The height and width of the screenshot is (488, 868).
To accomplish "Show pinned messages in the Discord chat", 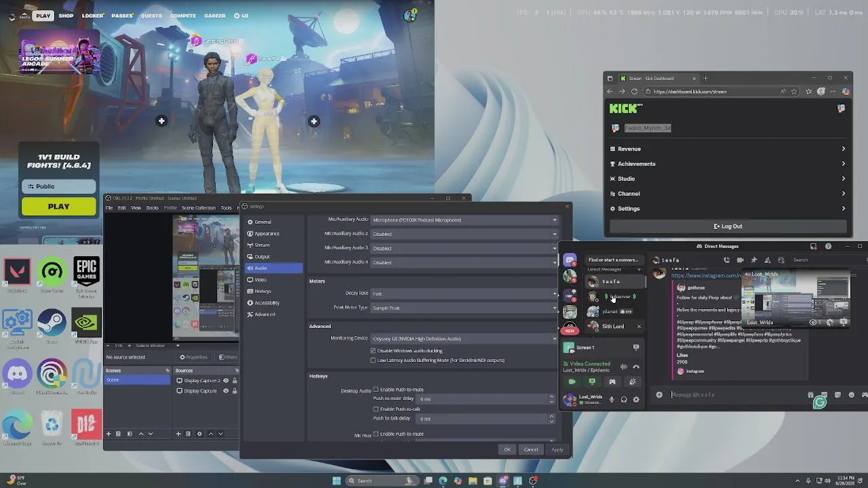I will coord(753,260).
